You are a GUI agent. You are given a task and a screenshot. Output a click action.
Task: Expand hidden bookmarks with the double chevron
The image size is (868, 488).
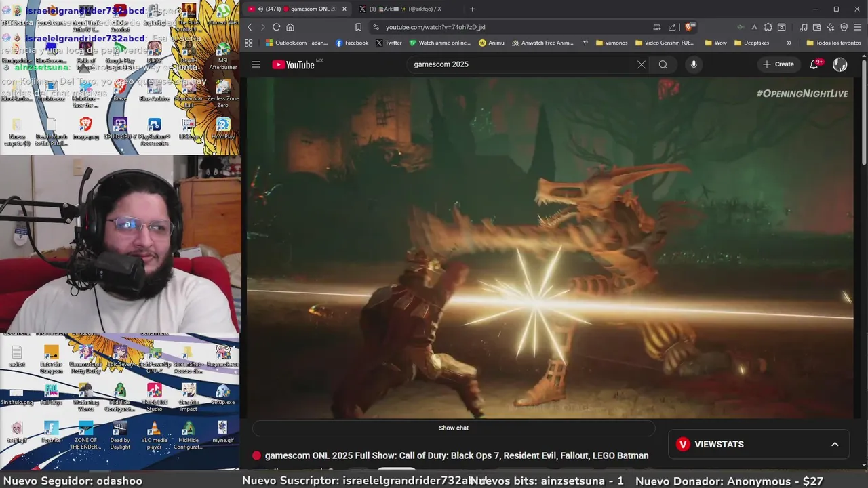click(x=789, y=43)
